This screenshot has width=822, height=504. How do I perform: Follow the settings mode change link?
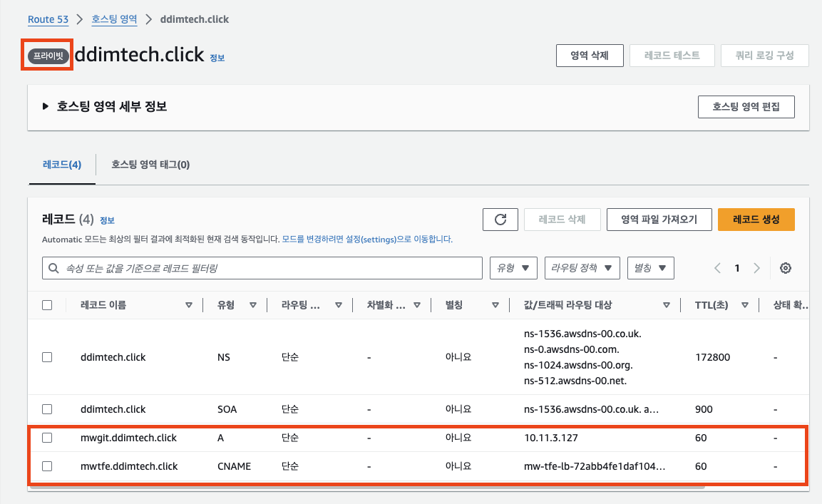tap(367, 239)
